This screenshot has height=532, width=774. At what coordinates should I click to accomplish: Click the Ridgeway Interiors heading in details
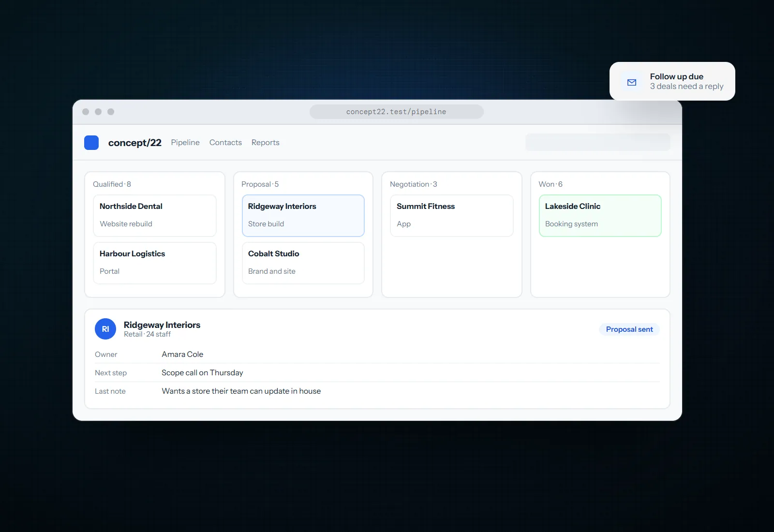(x=162, y=325)
